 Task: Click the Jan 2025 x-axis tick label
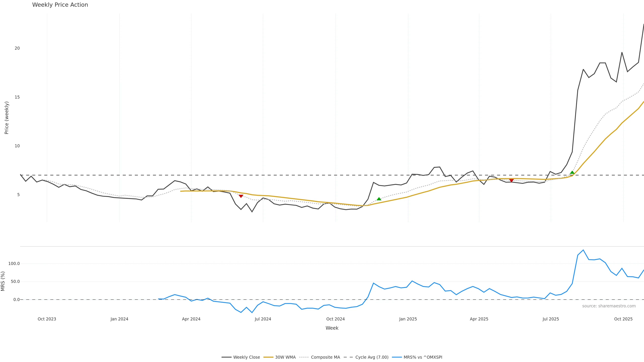408,319
